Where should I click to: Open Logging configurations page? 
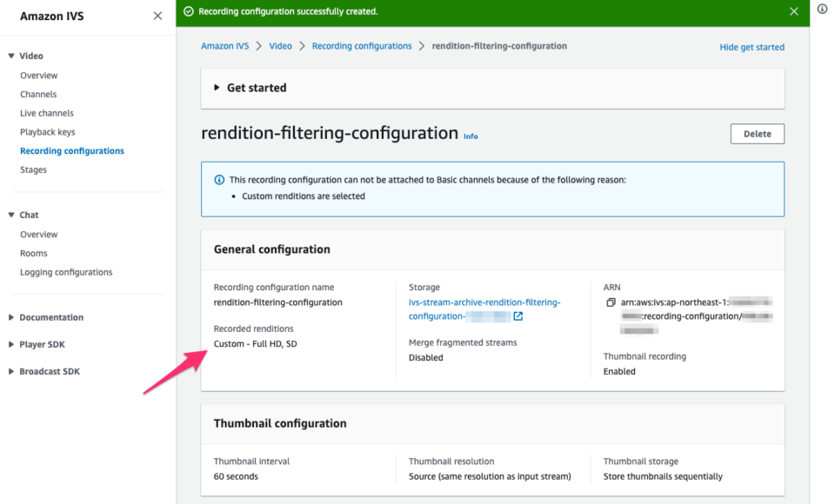click(x=66, y=273)
